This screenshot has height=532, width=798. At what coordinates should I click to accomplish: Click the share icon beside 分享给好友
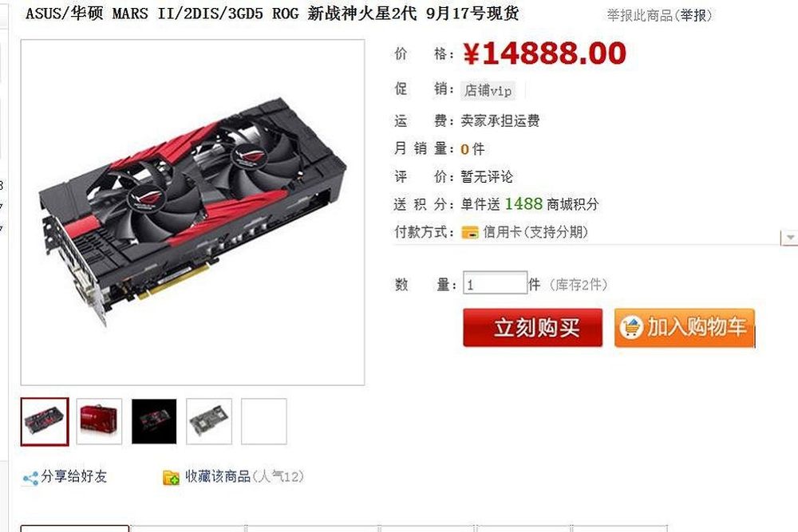pos(30,478)
